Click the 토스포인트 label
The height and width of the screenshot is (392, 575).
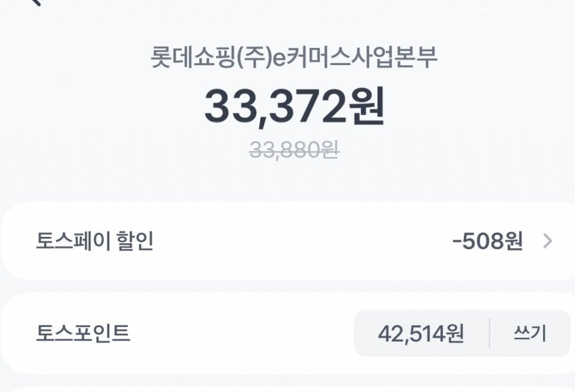point(84,333)
